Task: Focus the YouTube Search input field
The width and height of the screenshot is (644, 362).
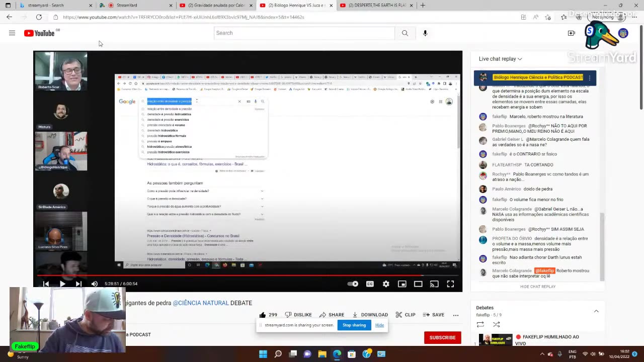Action: tap(304, 33)
